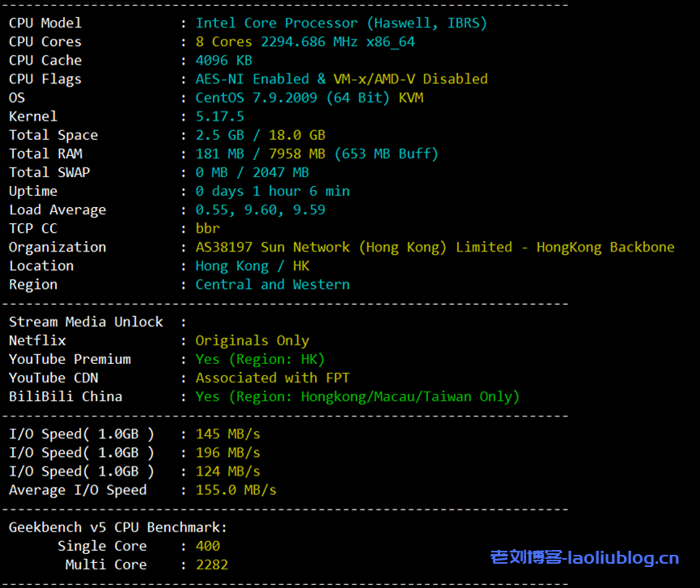Click the Average I/O Speed value
This screenshot has width=700, height=588.
click(235, 489)
